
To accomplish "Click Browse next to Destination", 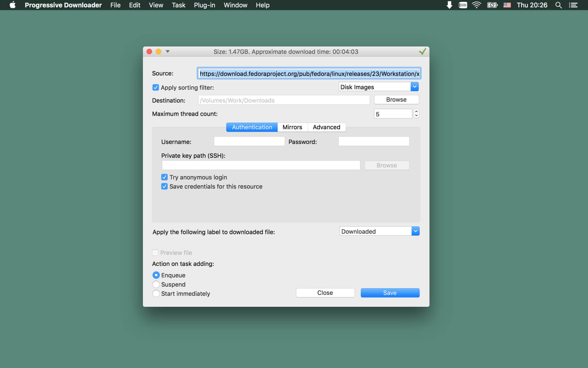I will (396, 100).
